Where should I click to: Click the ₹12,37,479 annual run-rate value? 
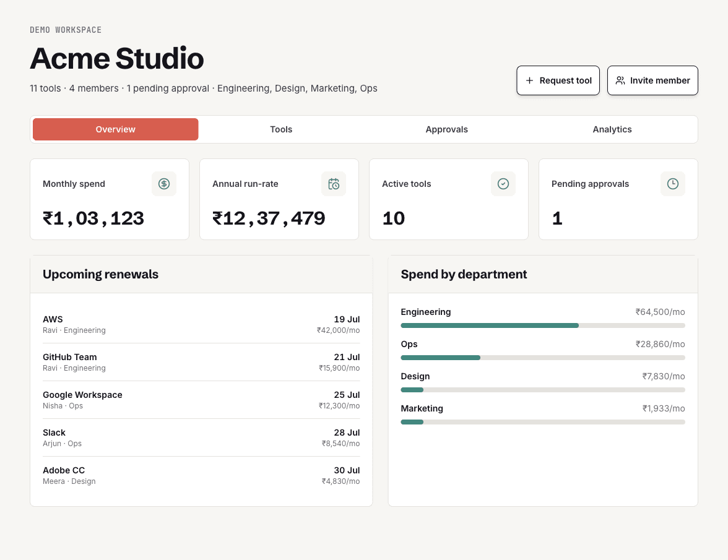coord(269,218)
